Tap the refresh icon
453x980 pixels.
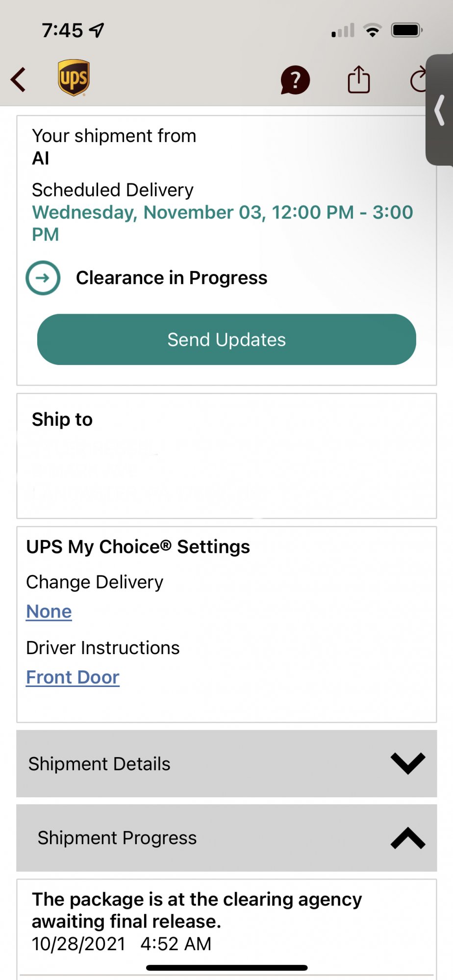click(x=418, y=79)
